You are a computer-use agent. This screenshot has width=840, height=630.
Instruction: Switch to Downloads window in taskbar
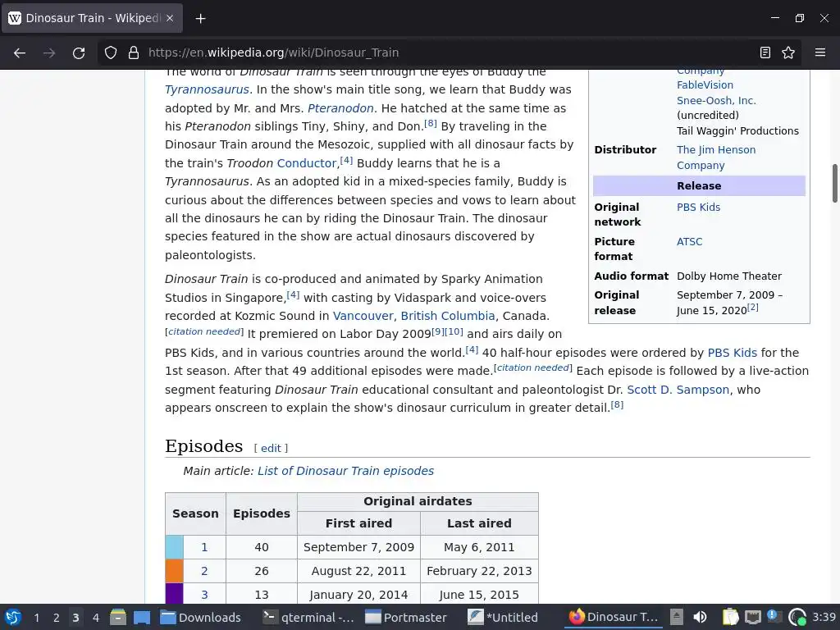(x=201, y=617)
